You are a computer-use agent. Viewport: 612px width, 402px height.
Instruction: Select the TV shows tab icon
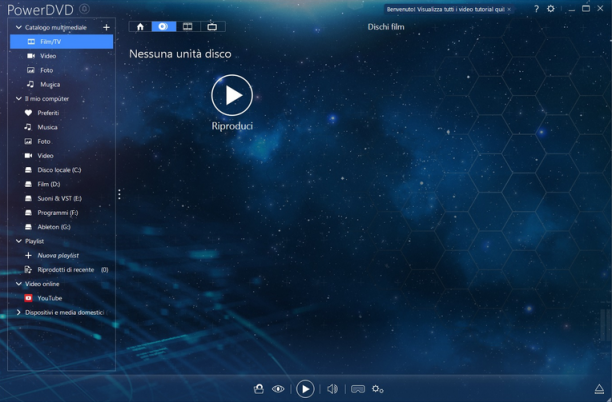[x=212, y=27]
